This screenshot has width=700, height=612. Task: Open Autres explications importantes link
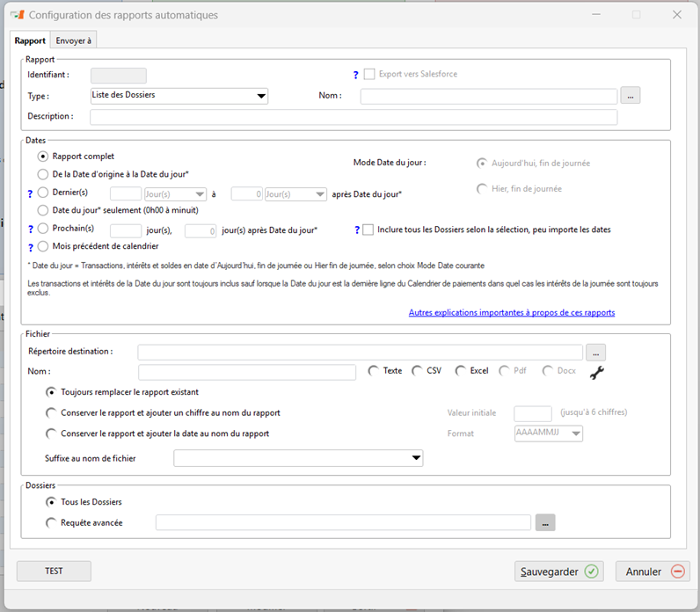coord(511,312)
